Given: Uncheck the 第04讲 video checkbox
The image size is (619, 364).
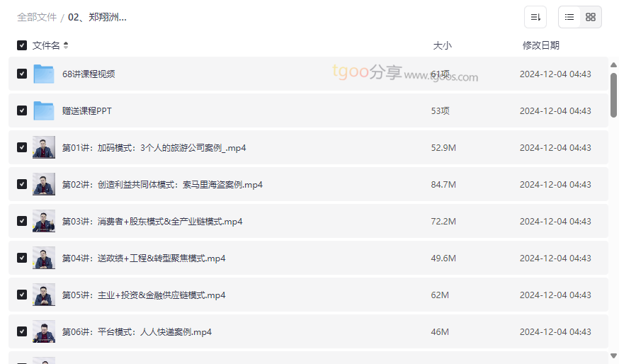Looking at the screenshot, I should [22, 258].
